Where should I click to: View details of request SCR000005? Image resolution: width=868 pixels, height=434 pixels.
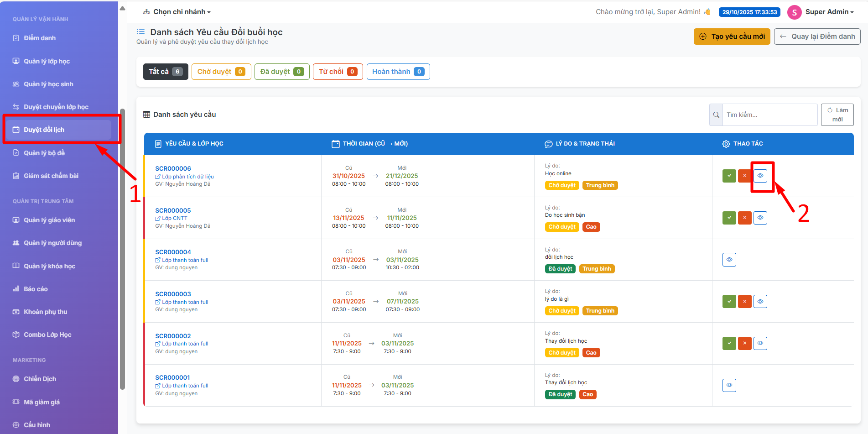760,218
